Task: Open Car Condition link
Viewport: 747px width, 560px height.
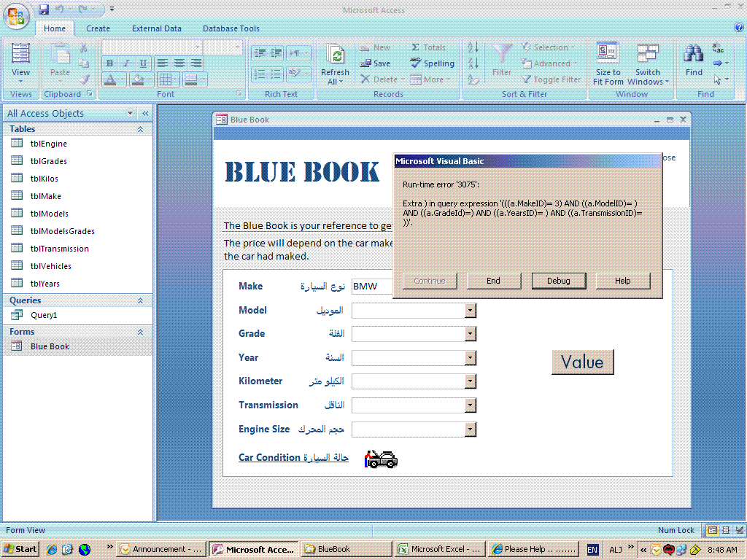Action: 293,458
